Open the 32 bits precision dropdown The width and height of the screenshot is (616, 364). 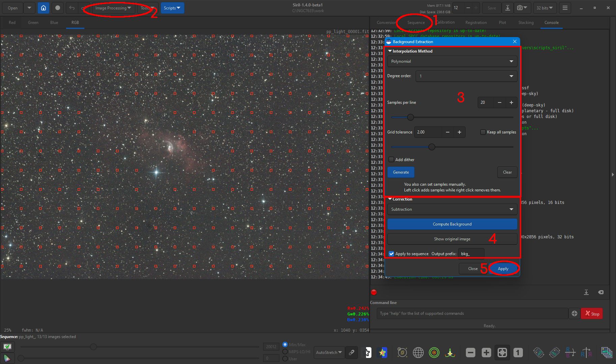pyautogui.click(x=544, y=8)
